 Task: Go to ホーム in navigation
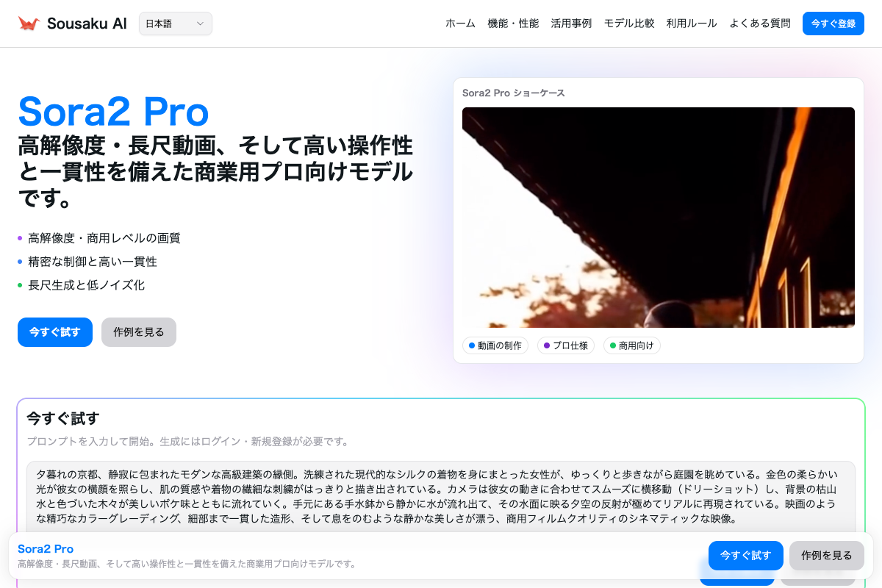460,24
